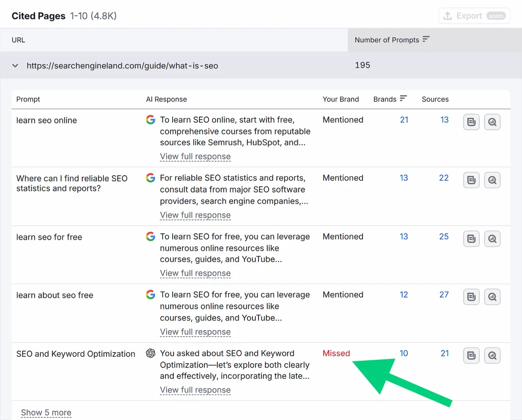Open prompt details icon for 'learn seo for free'

[x=471, y=239]
